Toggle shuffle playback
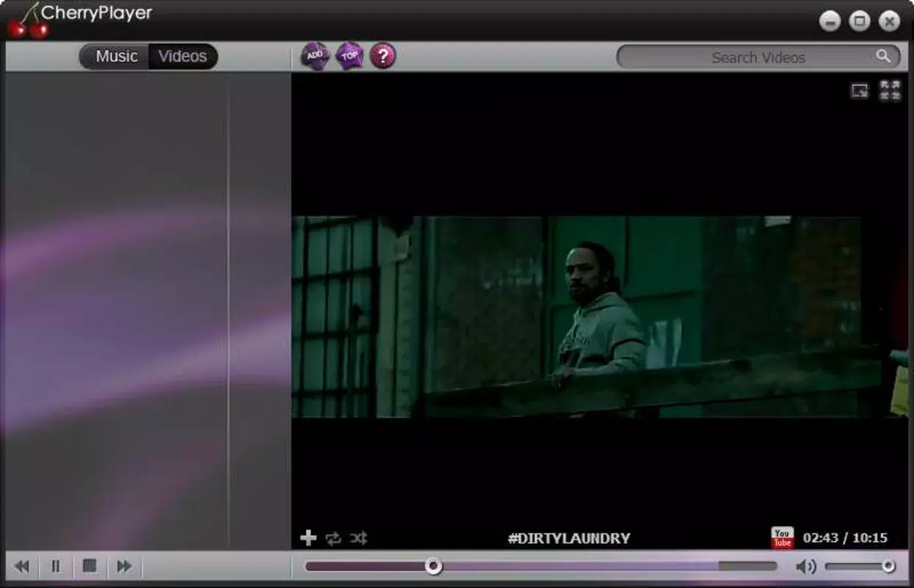The image size is (914, 588). coord(358,539)
